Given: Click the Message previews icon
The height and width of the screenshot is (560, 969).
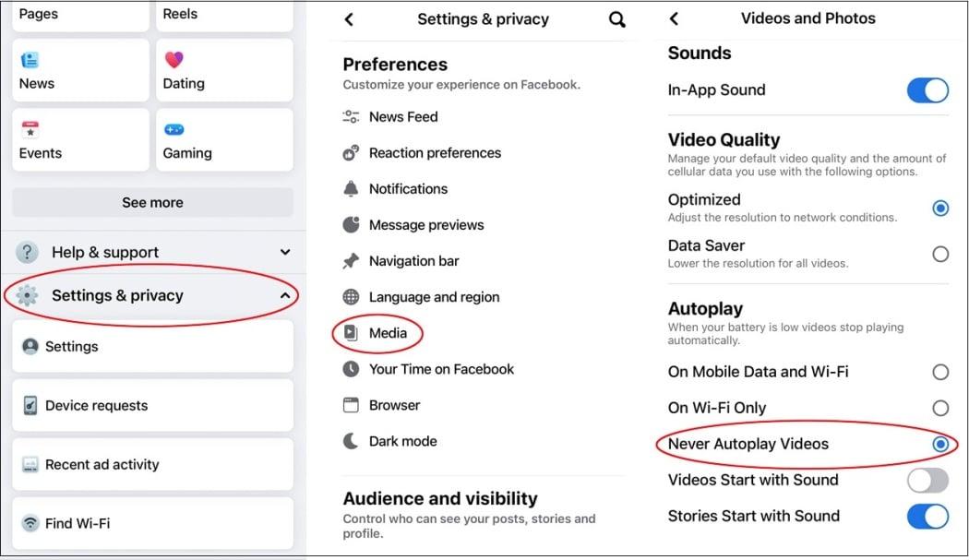Looking at the screenshot, I should [x=351, y=224].
